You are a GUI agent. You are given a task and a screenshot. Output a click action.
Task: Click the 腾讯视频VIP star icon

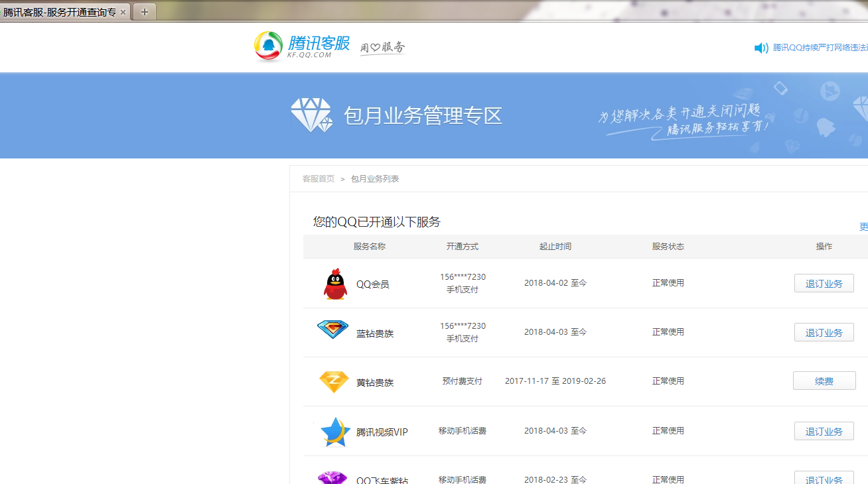335,432
